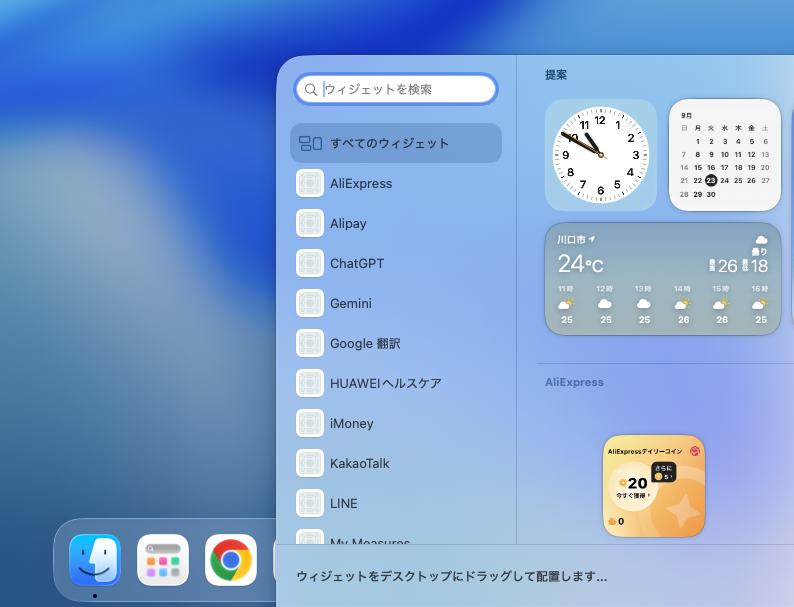This screenshot has width=794, height=607.
Task: Add the 川口市 weather widget
Action: tap(663, 279)
